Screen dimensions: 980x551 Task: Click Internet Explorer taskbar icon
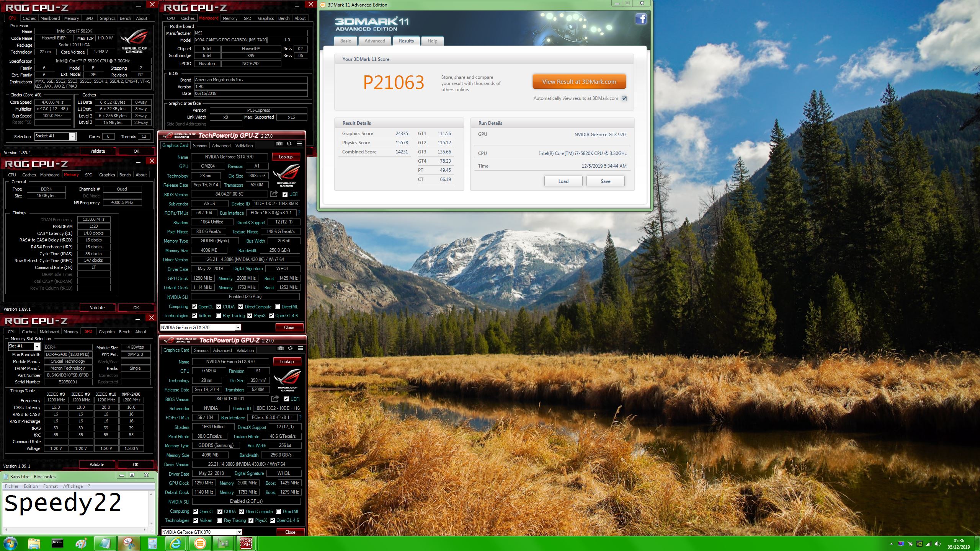tap(176, 543)
